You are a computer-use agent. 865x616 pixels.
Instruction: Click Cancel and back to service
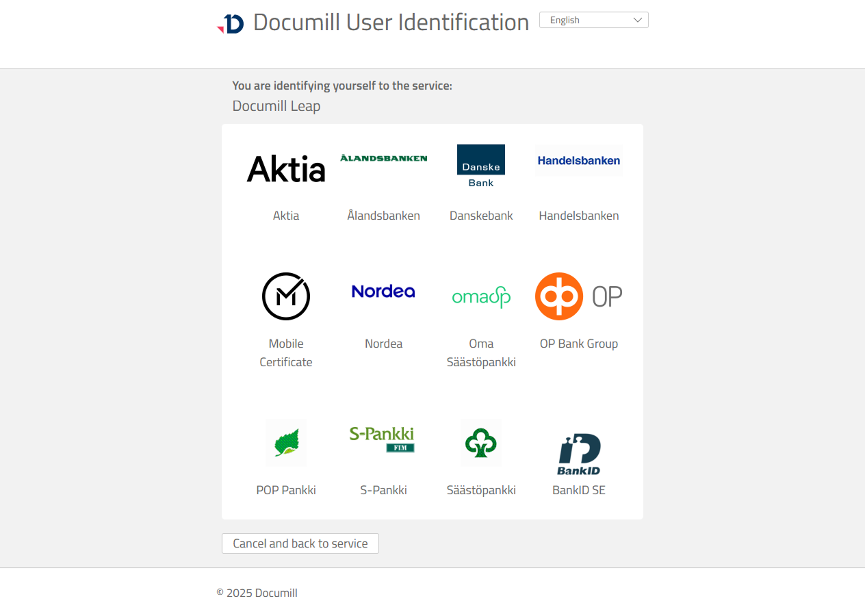click(300, 543)
